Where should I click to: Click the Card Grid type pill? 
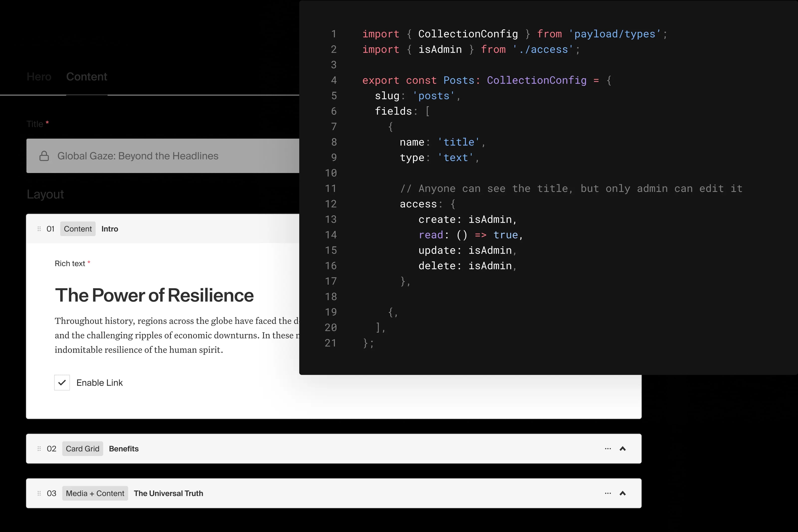pos(82,448)
